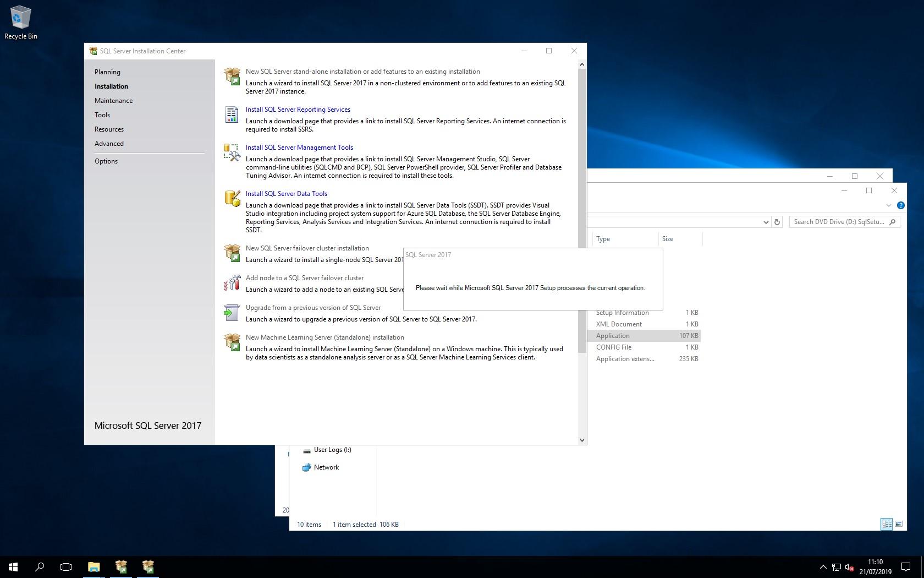Open Install SQL Server Reporting Services link
This screenshot has height=578, width=924.
pyautogui.click(x=298, y=110)
